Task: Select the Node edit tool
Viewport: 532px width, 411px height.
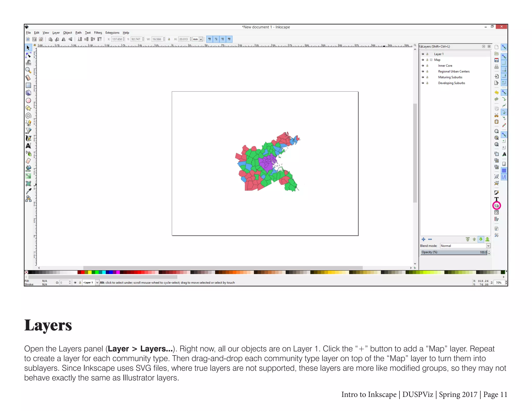Action: coord(28,55)
